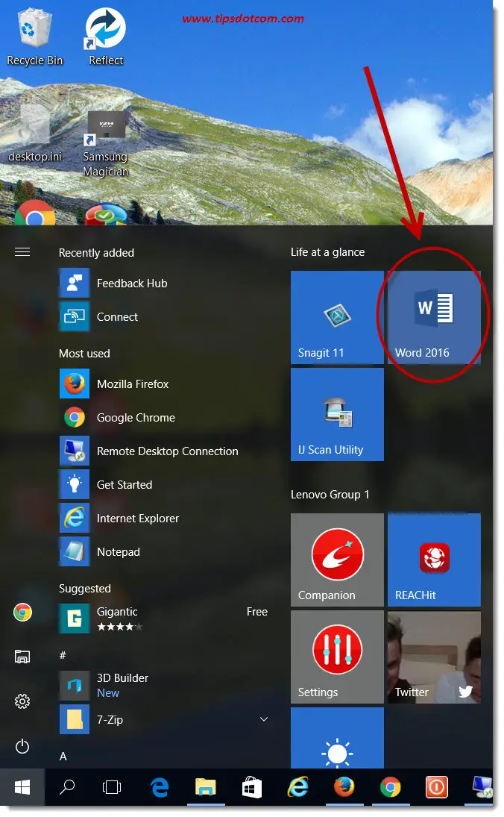
Task: Expand the 7-Zip folder chevron
Action: pos(264,719)
